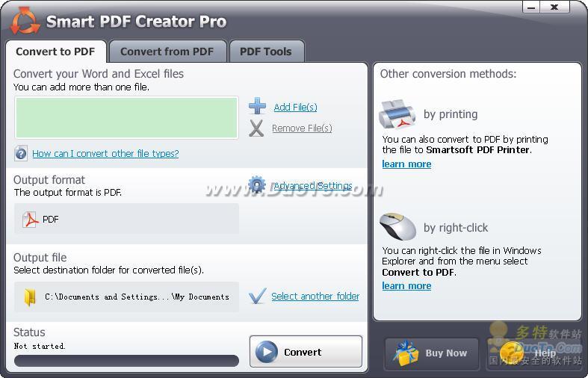The image size is (588, 378).
Task: Click the grey X Remove File icon
Action: [256, 128]
